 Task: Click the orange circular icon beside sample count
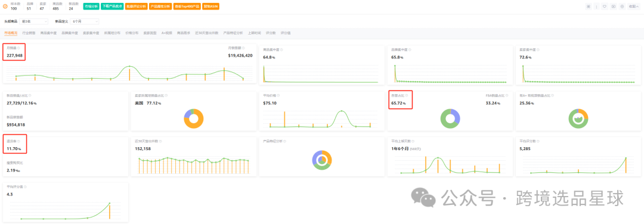[5, 7]
